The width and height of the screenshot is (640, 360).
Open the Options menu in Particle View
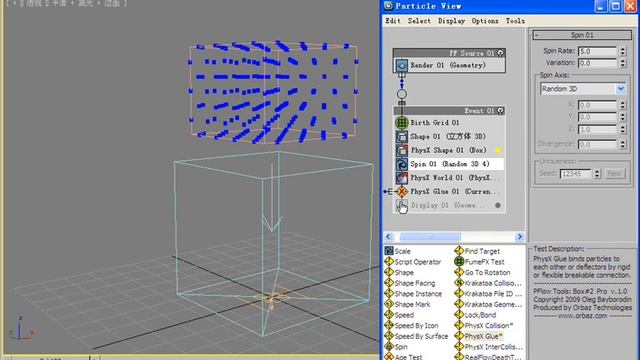[x=485, y=21]
